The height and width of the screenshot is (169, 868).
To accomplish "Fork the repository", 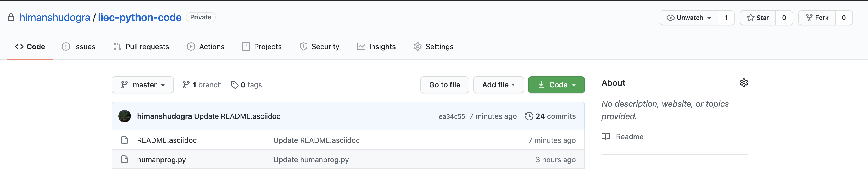I will pos(817,18).
